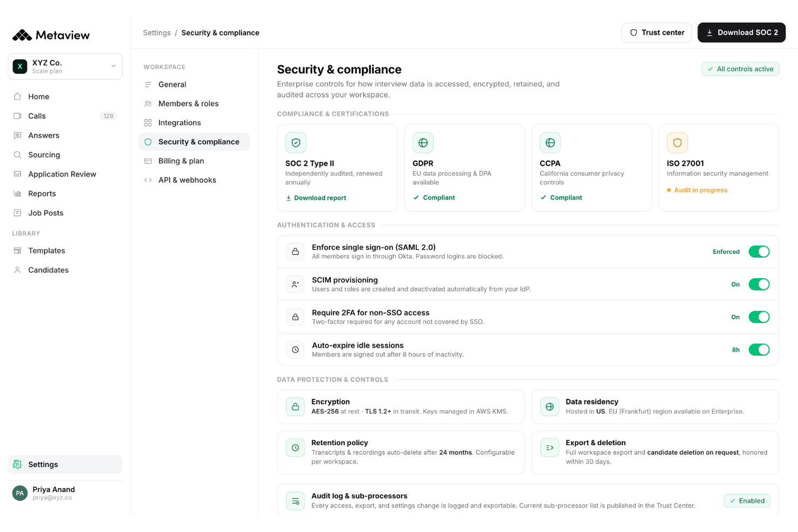Viewport: 798px width, 532px height.
Task: Click the Audit in progress status
Action: pos(697,190)
